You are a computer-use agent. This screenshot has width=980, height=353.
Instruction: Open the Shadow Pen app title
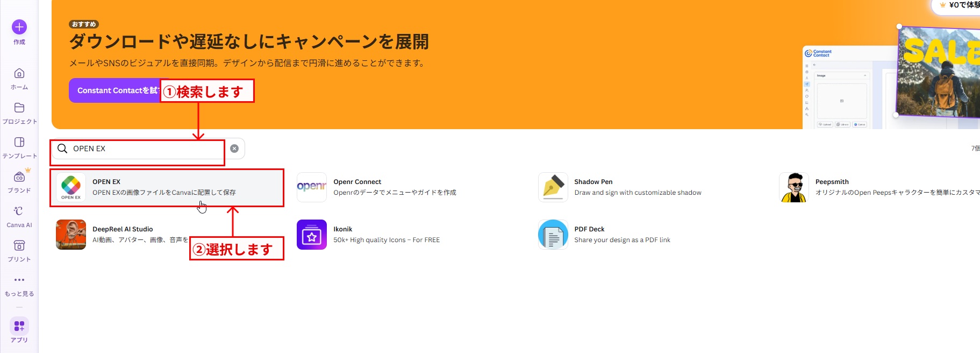[593, 182]
